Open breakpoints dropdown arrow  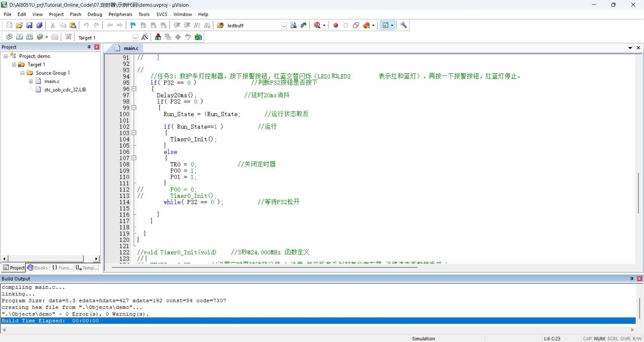373,25
